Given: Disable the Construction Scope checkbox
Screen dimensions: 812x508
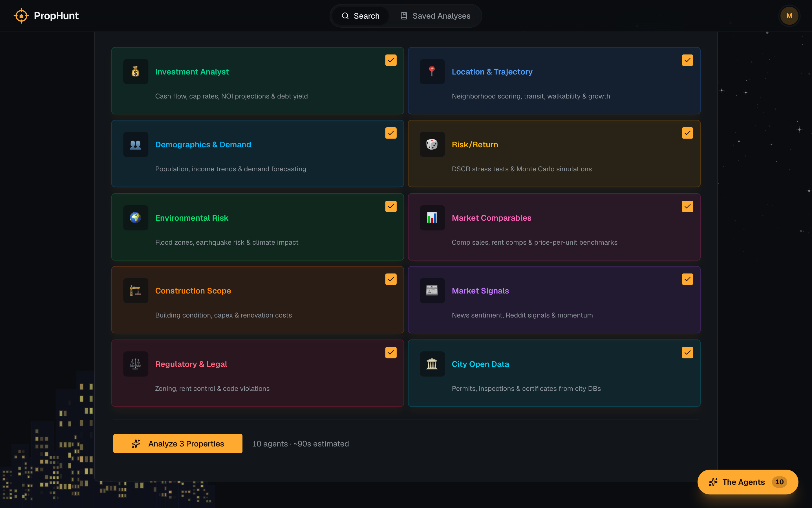Looking at the screenshot, I should [391, 279].
